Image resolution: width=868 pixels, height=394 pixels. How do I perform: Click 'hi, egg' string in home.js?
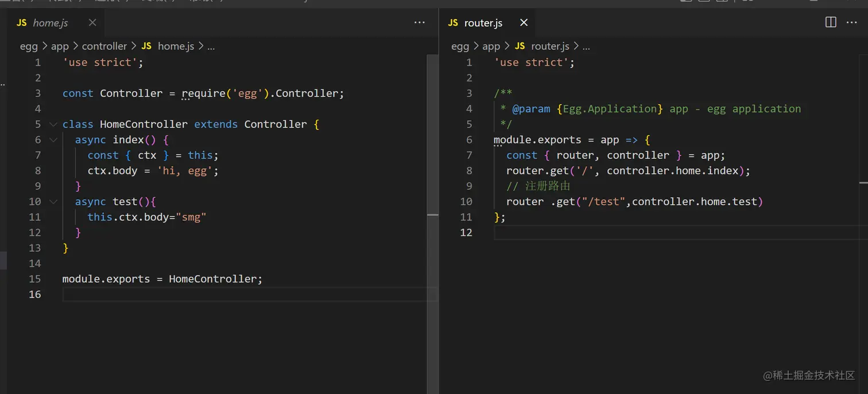(185, 171)
